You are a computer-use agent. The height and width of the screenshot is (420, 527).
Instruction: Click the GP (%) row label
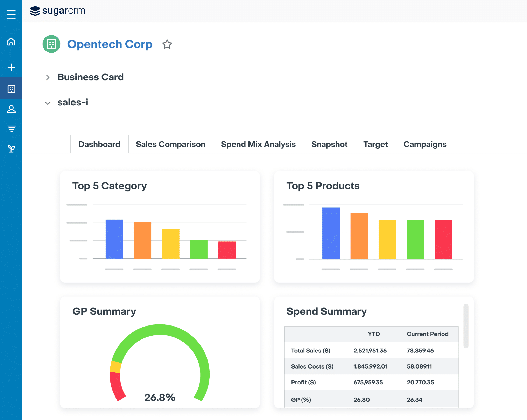pyautogui.click(x=301, y=400)
